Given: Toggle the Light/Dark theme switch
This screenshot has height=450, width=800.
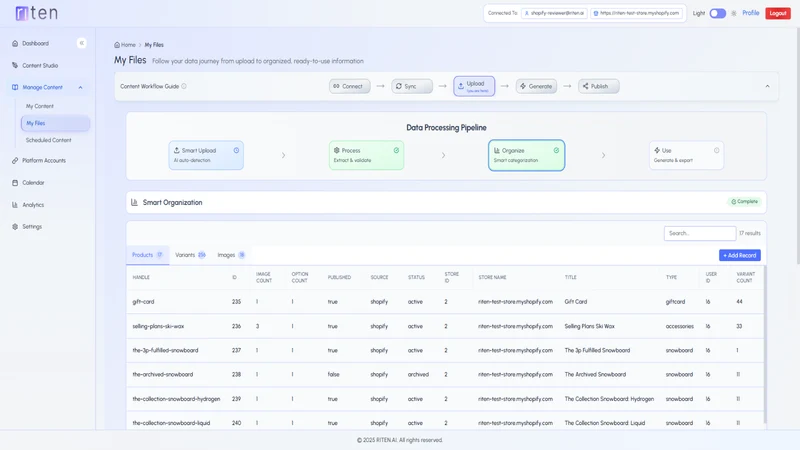Looking at the screenshot, I should point(717,13).
